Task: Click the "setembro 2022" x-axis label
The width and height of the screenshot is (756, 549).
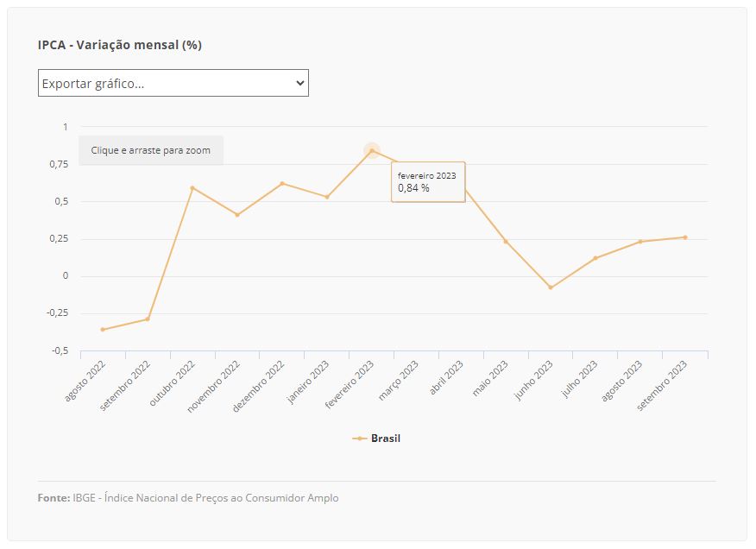Action: (125, 386)
